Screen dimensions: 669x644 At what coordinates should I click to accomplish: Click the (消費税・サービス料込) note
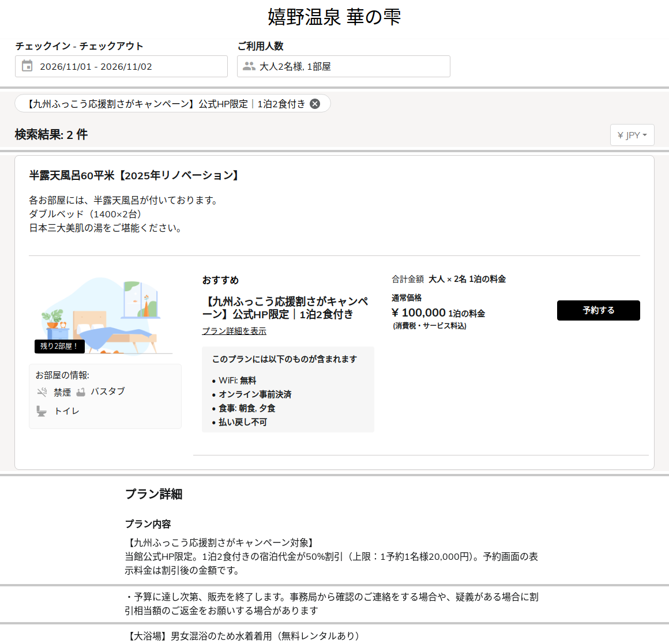pyautogui.click(x=430, y=326)
